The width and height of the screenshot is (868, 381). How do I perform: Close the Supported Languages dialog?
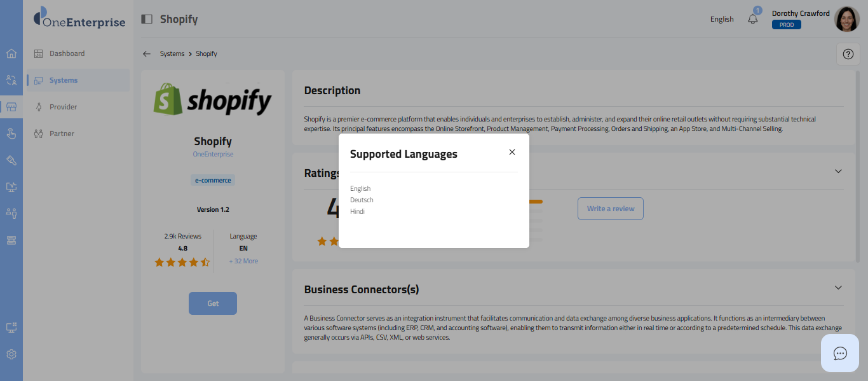512,152
